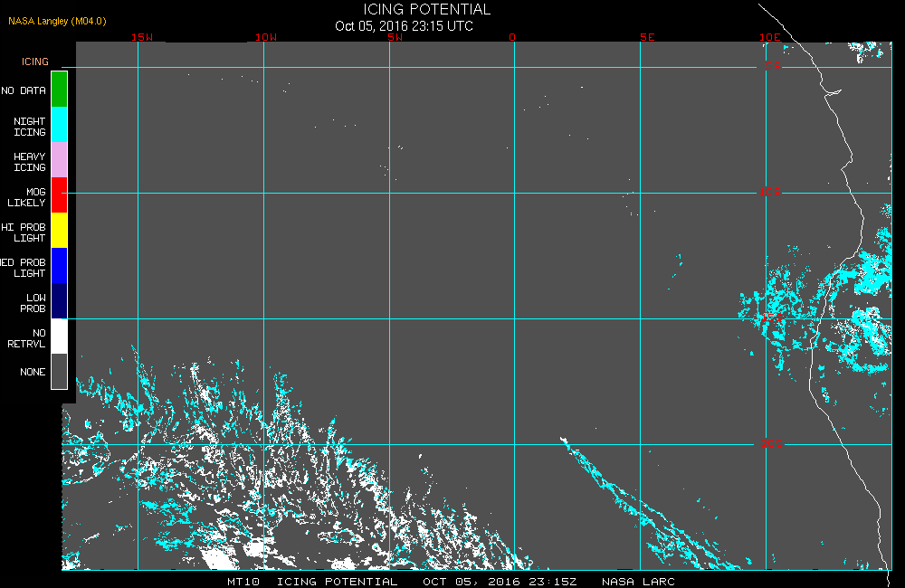Click the 0 longitude label
The width and height of the screenshot is (905, 588).
click(512, 37)
